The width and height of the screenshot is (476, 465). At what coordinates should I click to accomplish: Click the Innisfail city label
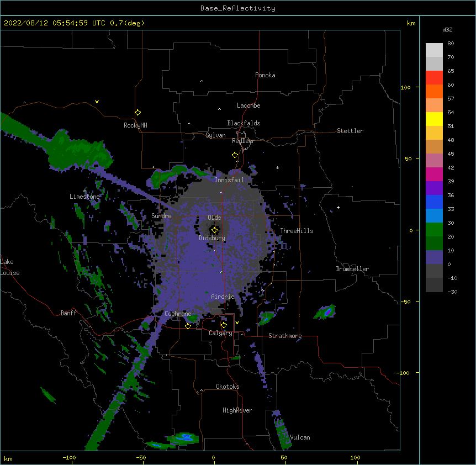[x=229, y=180]
